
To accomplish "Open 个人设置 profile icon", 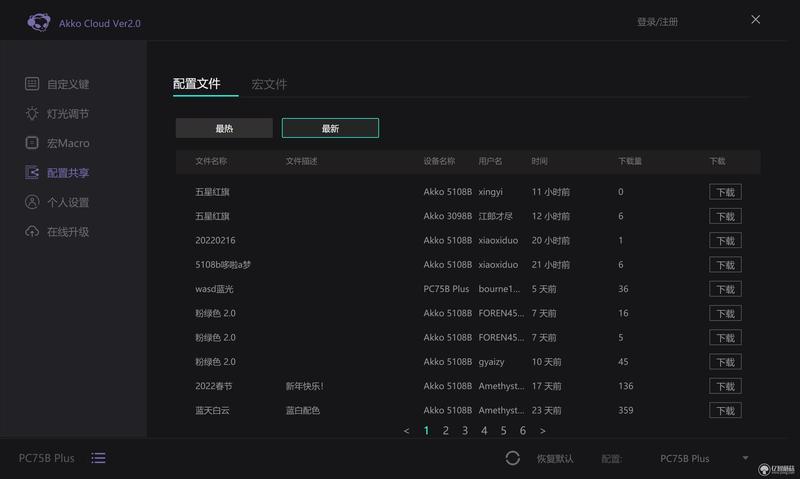I will [x=32, y=202].
